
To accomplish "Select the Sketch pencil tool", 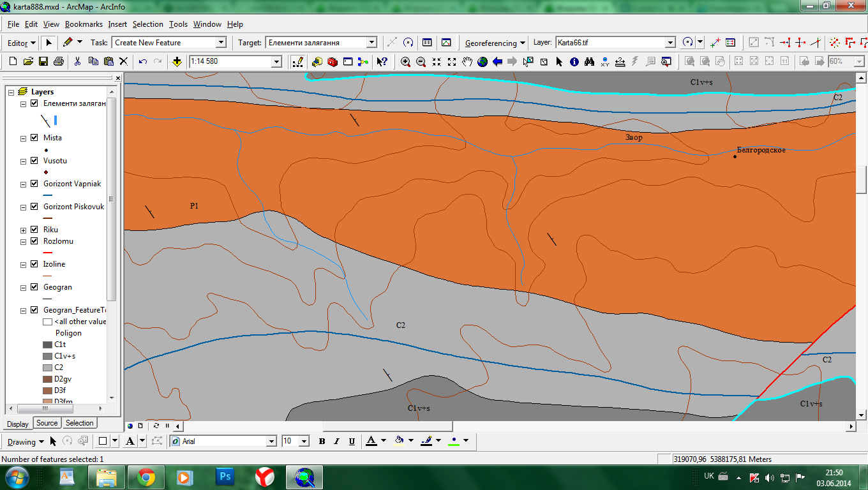I will pos(68,42).
